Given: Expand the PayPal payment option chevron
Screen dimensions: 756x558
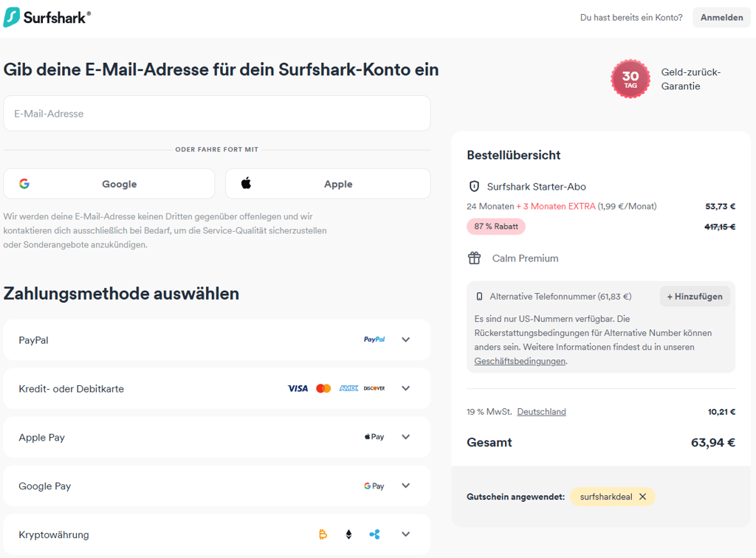Looking at the screenshot, I should coord(406,340).
